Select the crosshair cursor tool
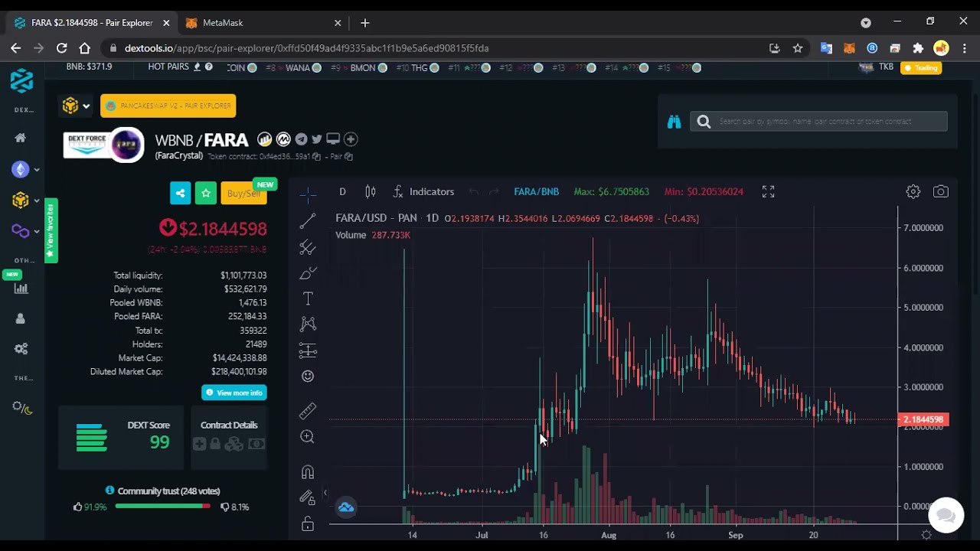 (308, 195)
